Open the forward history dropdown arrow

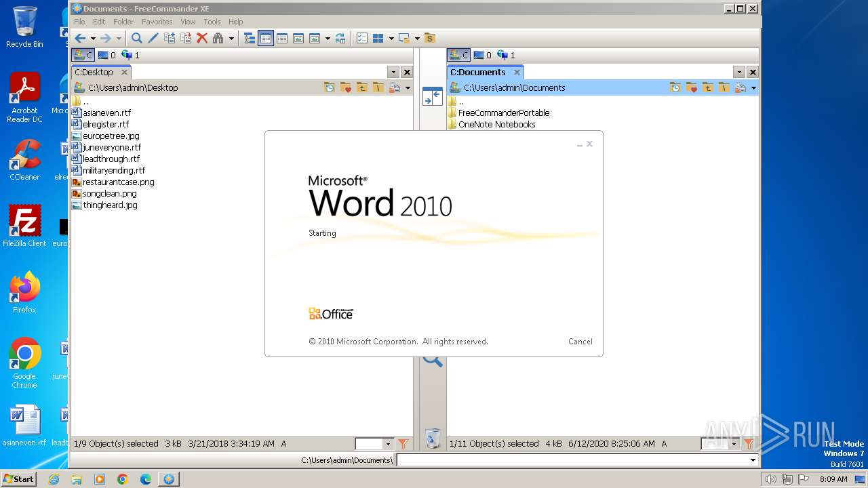click(119, 39)
